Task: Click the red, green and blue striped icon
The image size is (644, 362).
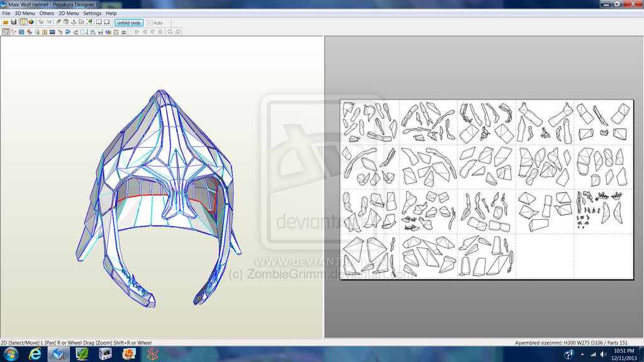Action: [29, 31]
